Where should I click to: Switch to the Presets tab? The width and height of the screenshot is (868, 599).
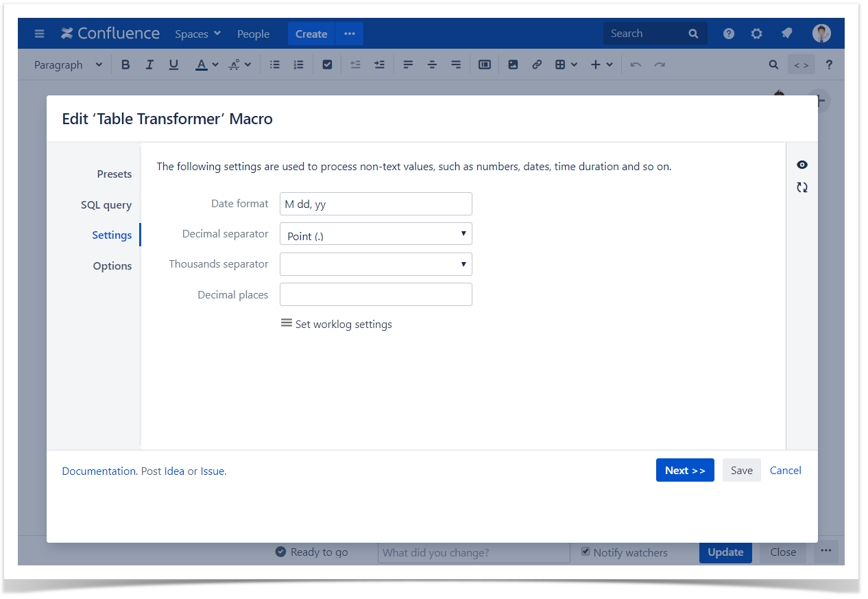tap(114, 174)
